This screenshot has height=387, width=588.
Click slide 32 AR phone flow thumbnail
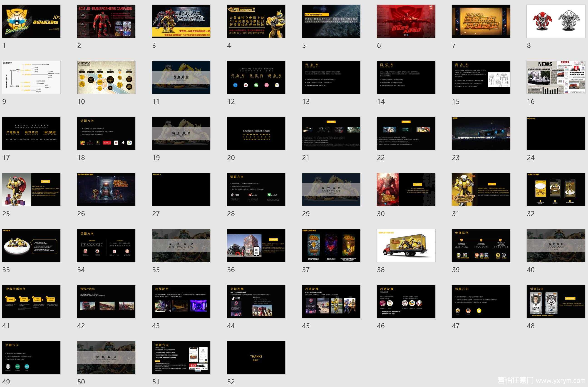click(556, 190)
